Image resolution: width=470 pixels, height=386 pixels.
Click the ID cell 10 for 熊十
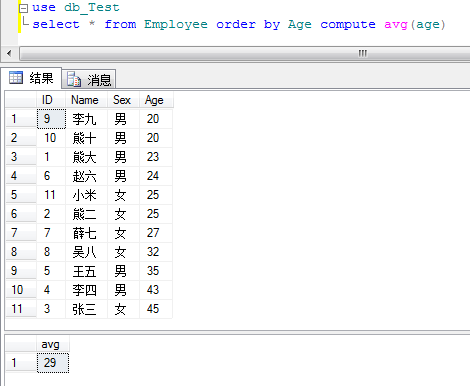51,138
